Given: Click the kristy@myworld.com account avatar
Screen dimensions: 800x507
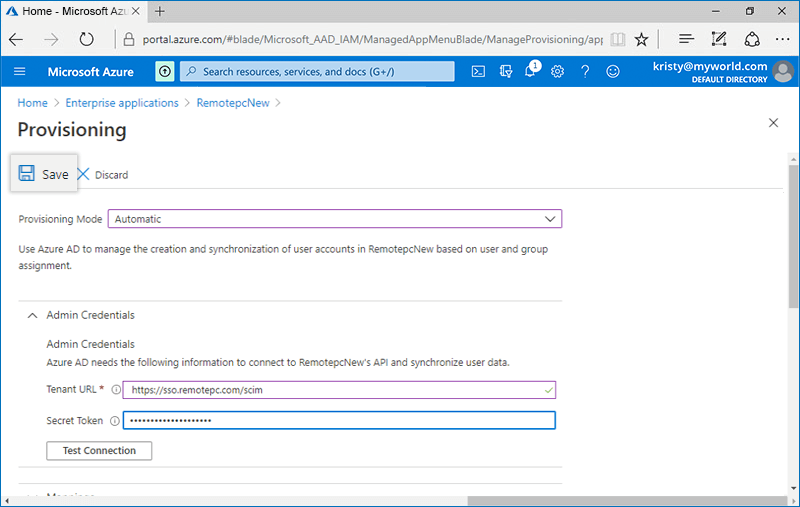Looking at the screenshot, I should [784, 72].
